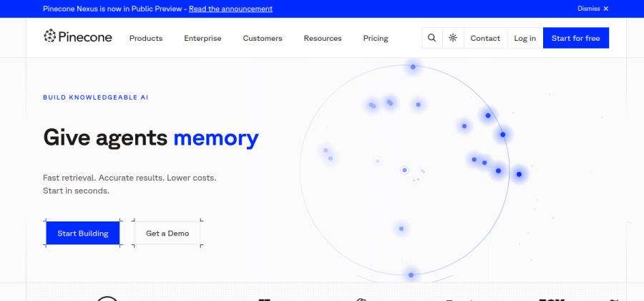Click the Contact button
The width and height of the screenshot is (644, 301).
(485, 38)
